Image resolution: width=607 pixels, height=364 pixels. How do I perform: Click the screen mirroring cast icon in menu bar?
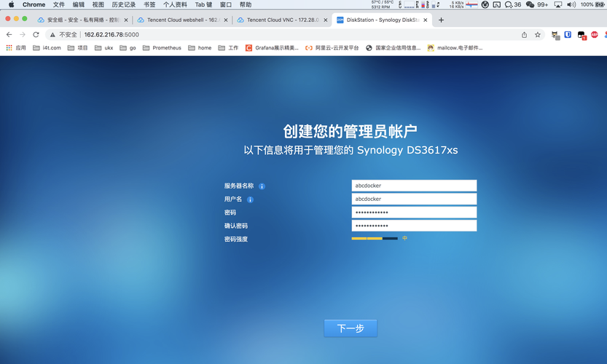497,4
